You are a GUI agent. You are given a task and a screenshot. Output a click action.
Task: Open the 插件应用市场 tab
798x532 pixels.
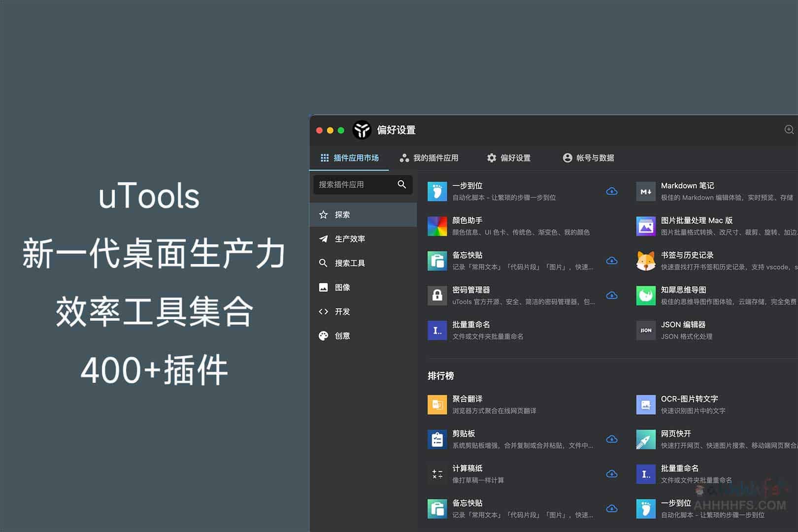pos(350,158)
